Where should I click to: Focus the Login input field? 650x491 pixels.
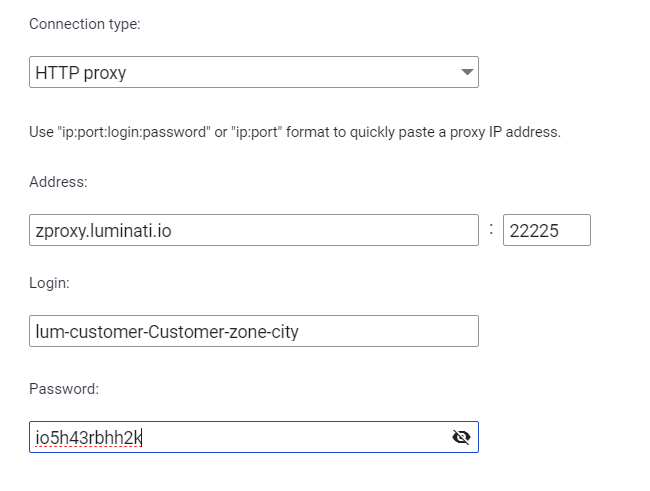pos(254,331)
